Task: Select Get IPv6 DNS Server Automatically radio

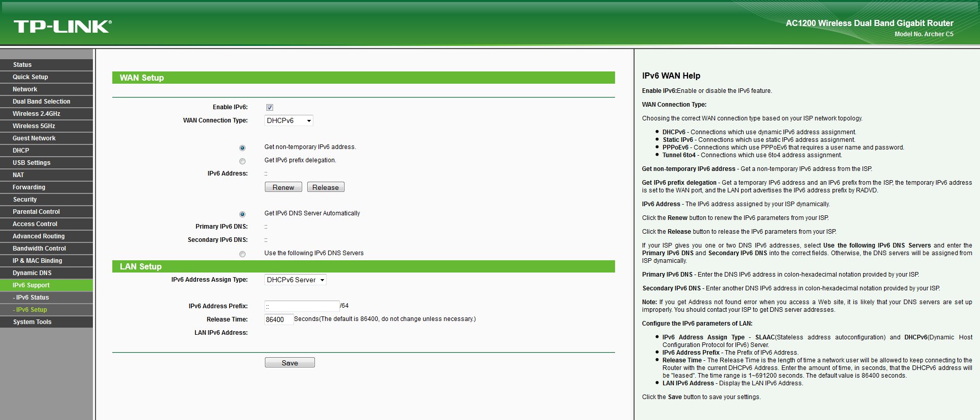Action: click(242, 214)
